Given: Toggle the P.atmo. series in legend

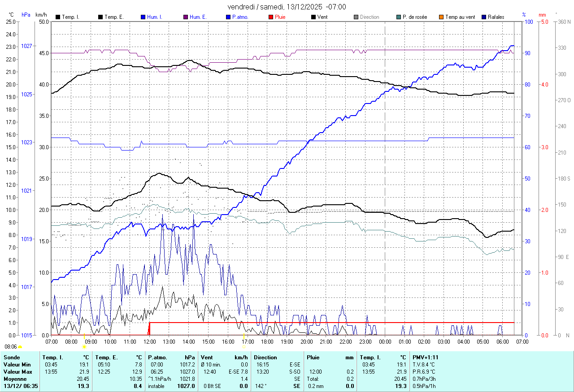Looking at the screenshot, I should click(240, 17).
